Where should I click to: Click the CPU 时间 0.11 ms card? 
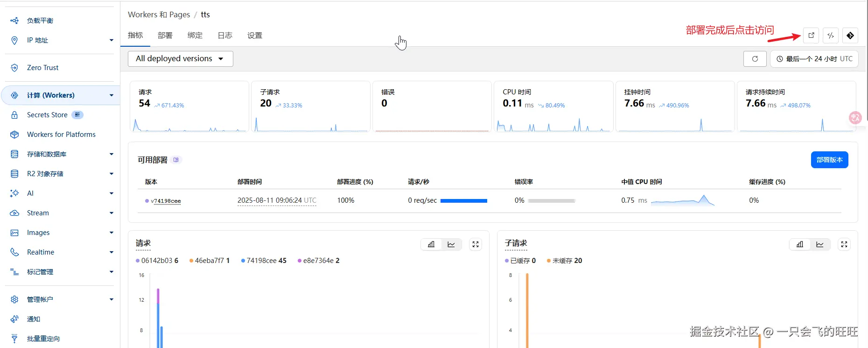553,107
